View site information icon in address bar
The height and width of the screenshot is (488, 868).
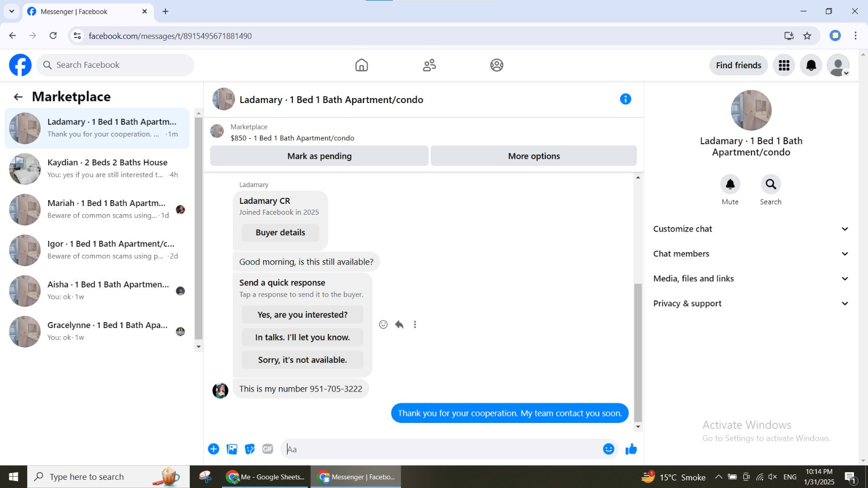pos(78,36)
